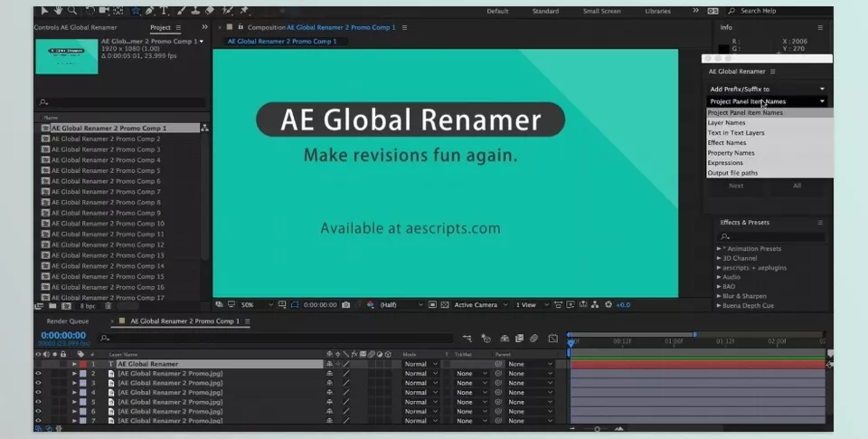Click the 8 bpc color depth button
The image size is (868, 439).
pos(88,306)
